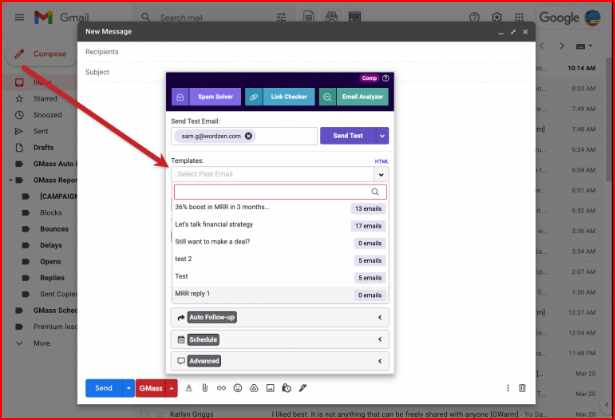The height and width of the screenshot is (420, 615).
Task: Click the insert photo icon
Action: coord(270,388)
